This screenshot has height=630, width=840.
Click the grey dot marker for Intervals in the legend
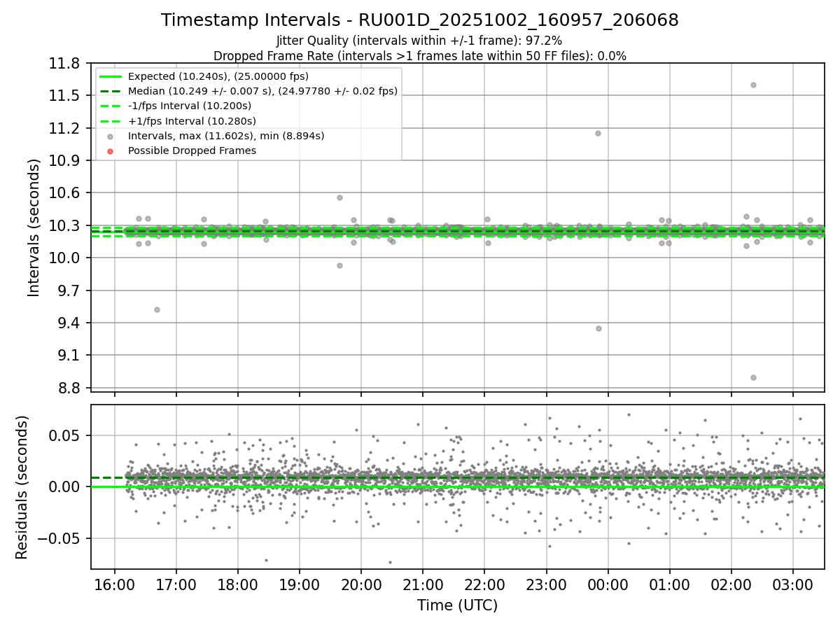point(110,136)
